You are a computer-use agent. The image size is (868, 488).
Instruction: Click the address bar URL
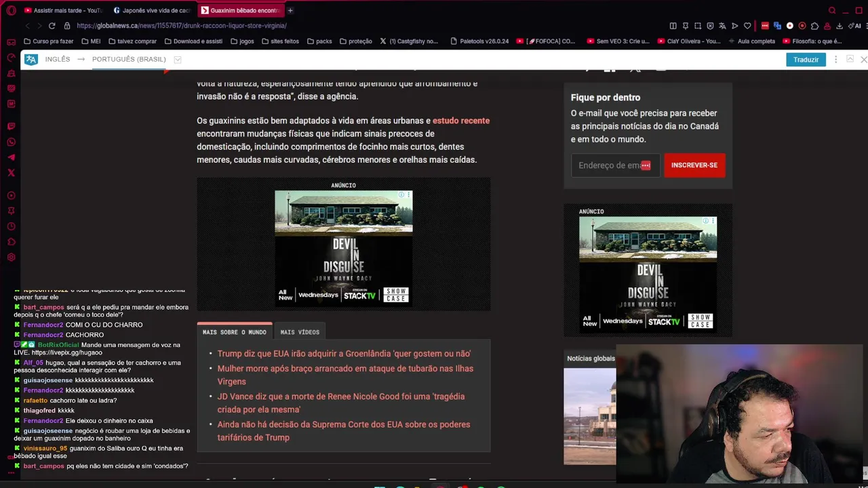pyautogui.click(x=182, y=26)
